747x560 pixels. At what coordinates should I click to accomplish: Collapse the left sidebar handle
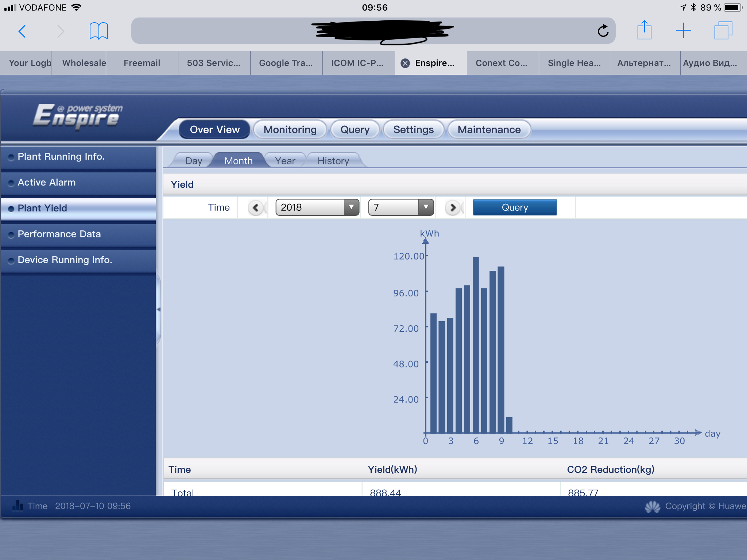(x=158, y=310)
